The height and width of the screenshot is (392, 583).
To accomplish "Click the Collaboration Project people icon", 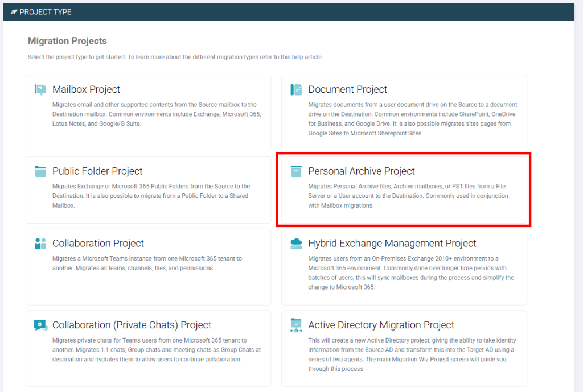I will click(40, 244).
